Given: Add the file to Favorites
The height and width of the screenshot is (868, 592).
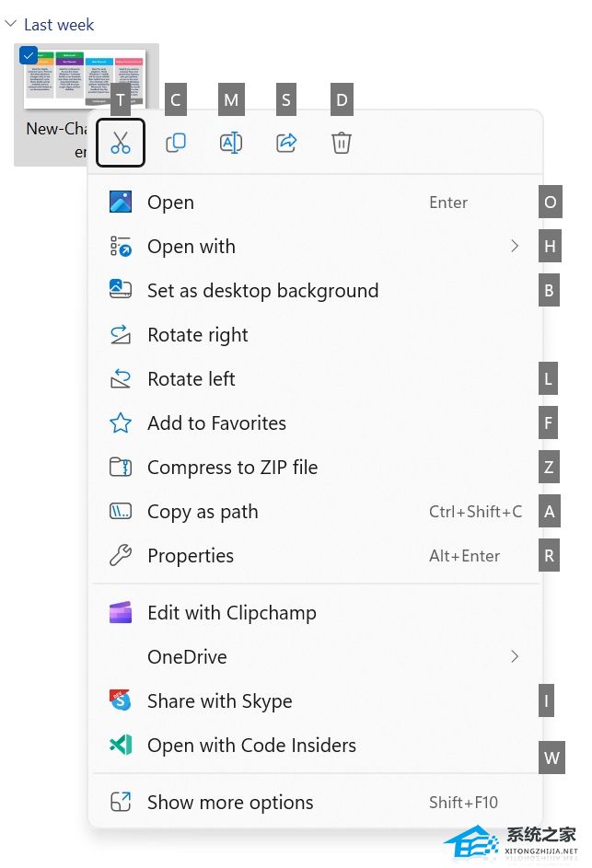Looking at the screenshot, I should coord(216,423).
